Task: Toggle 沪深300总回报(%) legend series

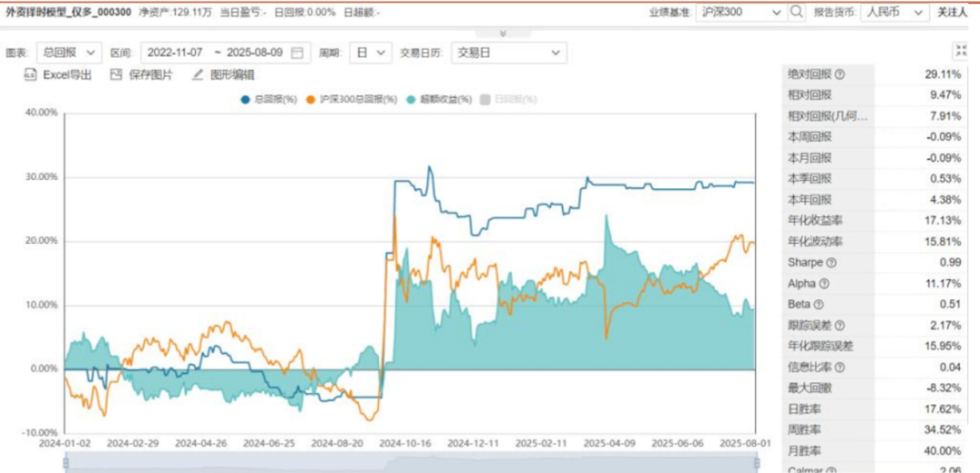Action: (351, 99)
